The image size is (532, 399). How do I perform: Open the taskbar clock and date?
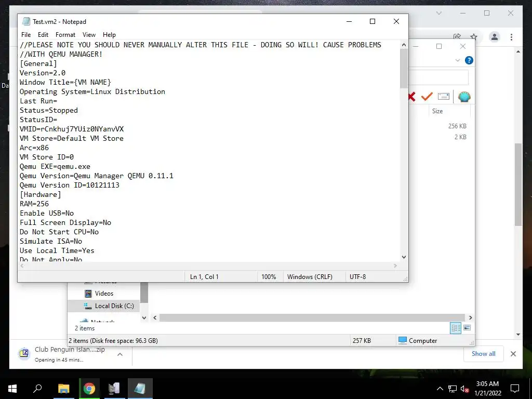tap(487, 389)
